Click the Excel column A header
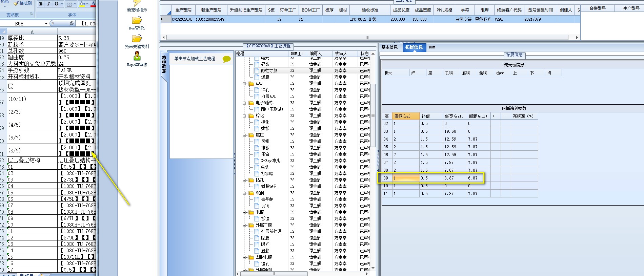Image resolution: width=644 pixels, height=276 pixels. (32, 32)
